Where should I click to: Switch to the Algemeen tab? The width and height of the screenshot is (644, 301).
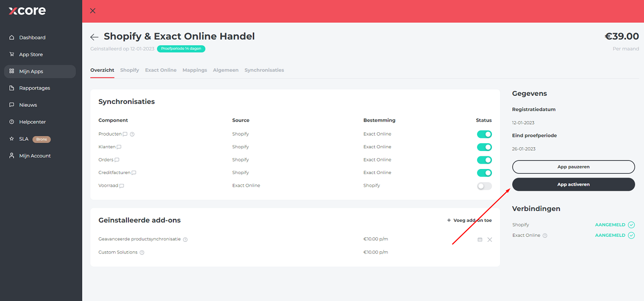click(226, 70)
